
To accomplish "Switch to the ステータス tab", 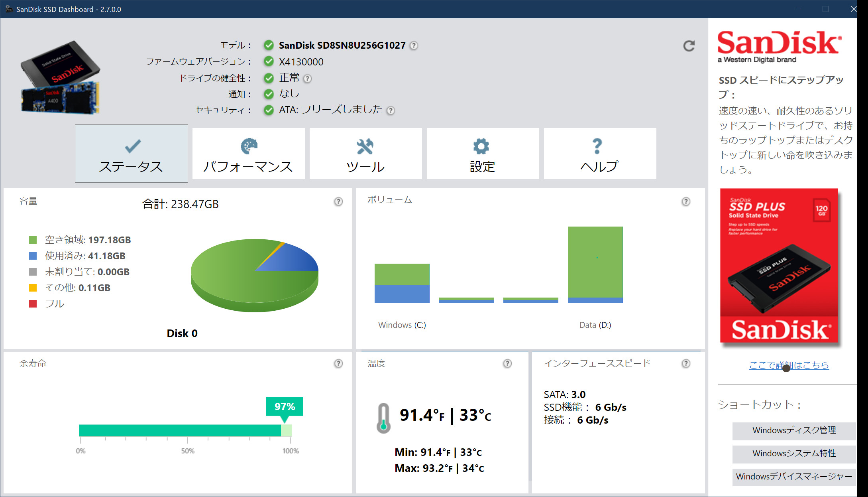I will click(x=132, y=154).
